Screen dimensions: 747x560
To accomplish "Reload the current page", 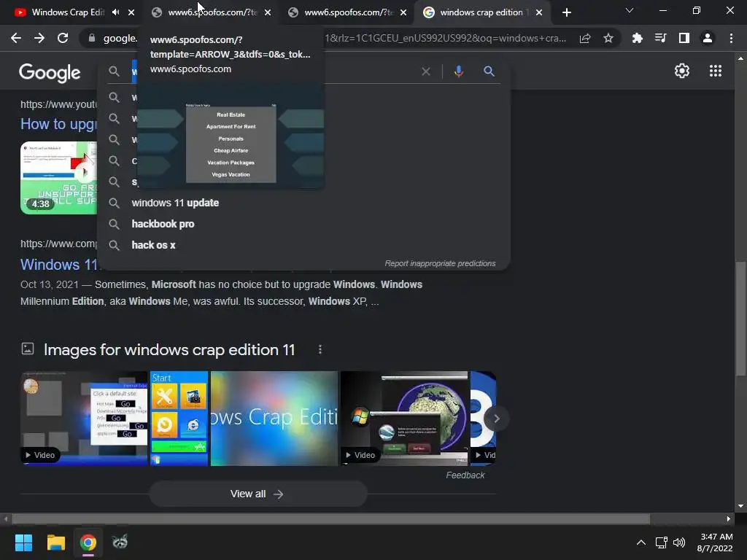I will coord(63,38).
